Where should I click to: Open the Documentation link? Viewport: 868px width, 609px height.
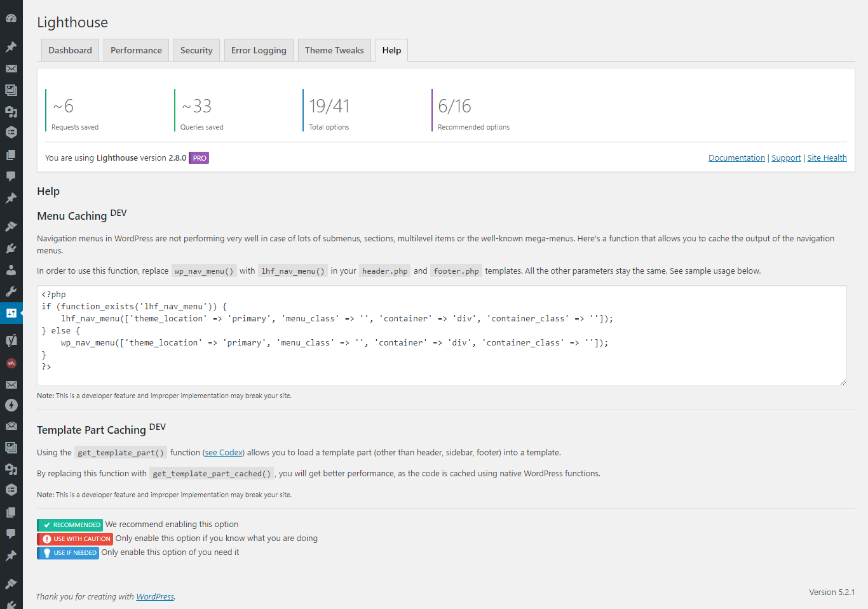pyautogui.click(x=736, y=158)
